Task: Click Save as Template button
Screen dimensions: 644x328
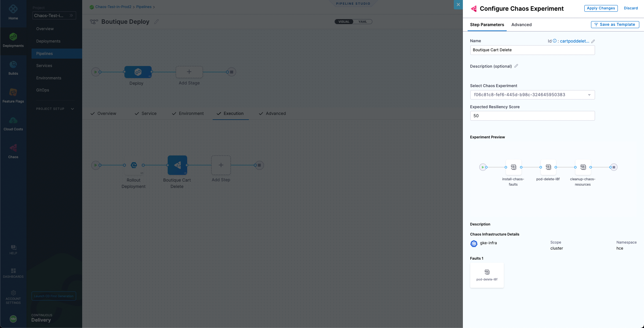Action: 615,25
